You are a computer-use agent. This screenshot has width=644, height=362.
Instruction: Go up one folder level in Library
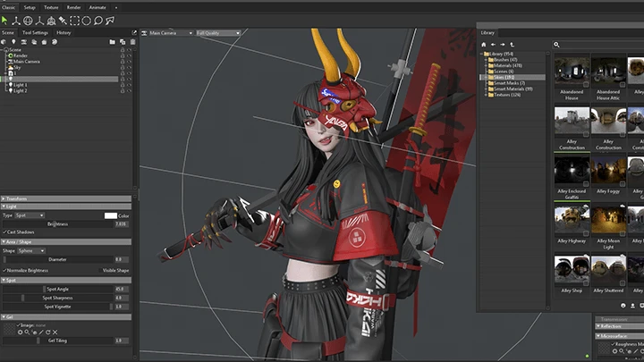[x=512, y=45]
